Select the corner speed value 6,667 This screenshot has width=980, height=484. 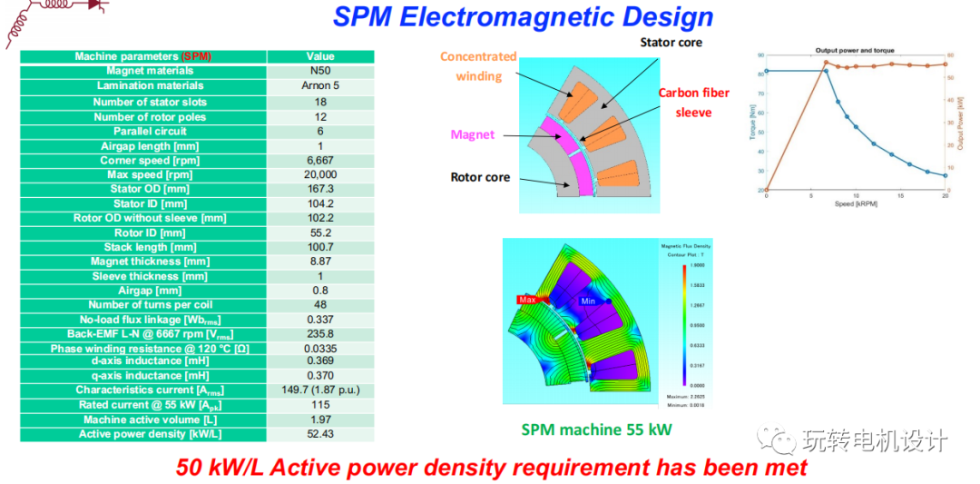tap(320, 161)
